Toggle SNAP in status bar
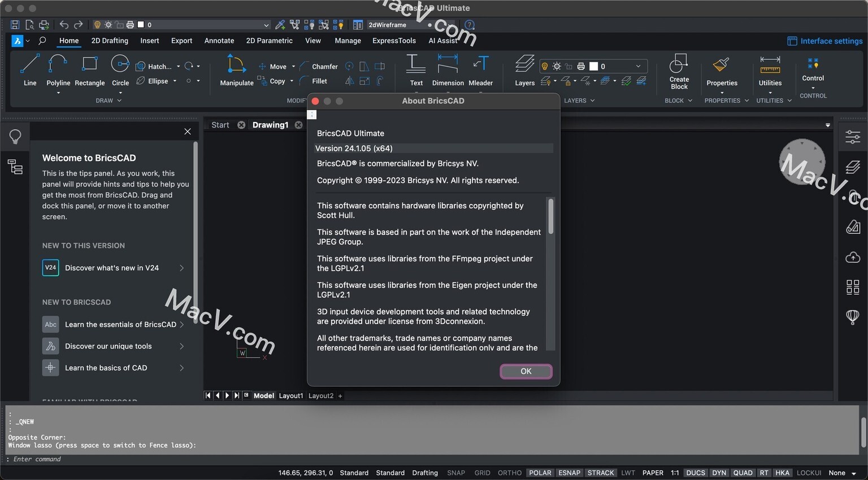Screen dimensions: 868x480 pyautogui.click(x=456, y=473)
